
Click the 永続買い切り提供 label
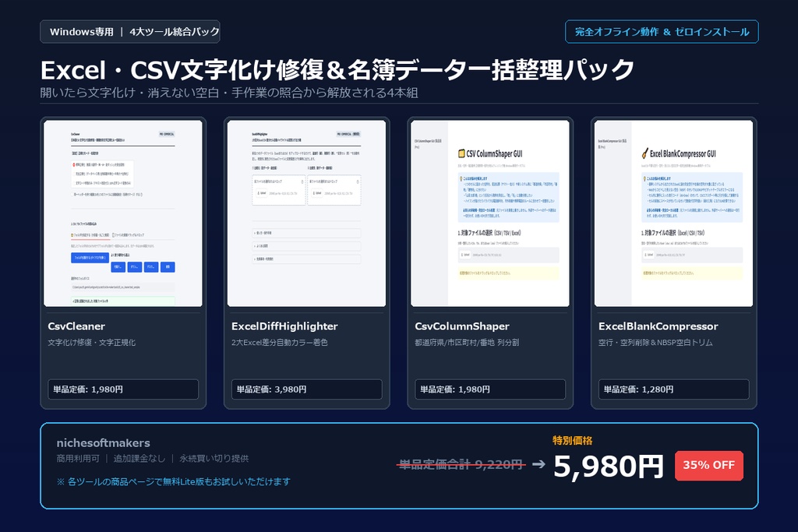coord(214,458)
